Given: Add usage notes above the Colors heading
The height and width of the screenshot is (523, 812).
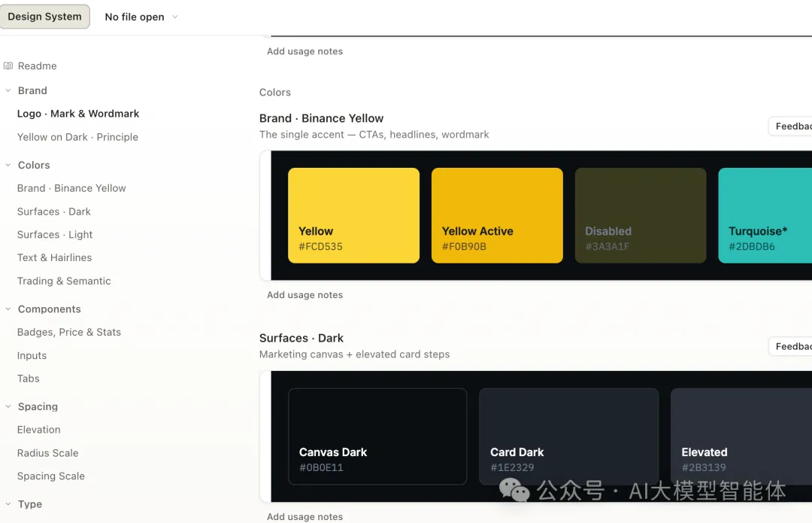Looking at the screenshot, I should (x=305, y=51).
